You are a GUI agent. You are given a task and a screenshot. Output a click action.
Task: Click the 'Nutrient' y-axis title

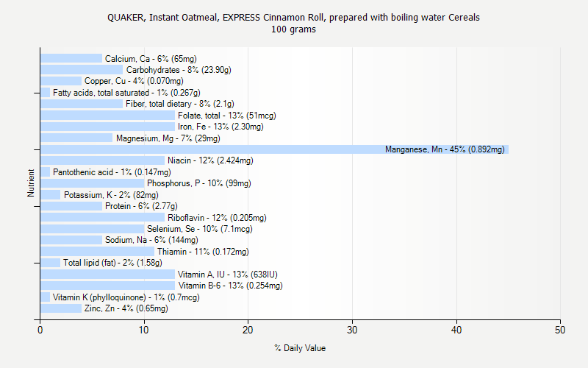pos(31,183)
